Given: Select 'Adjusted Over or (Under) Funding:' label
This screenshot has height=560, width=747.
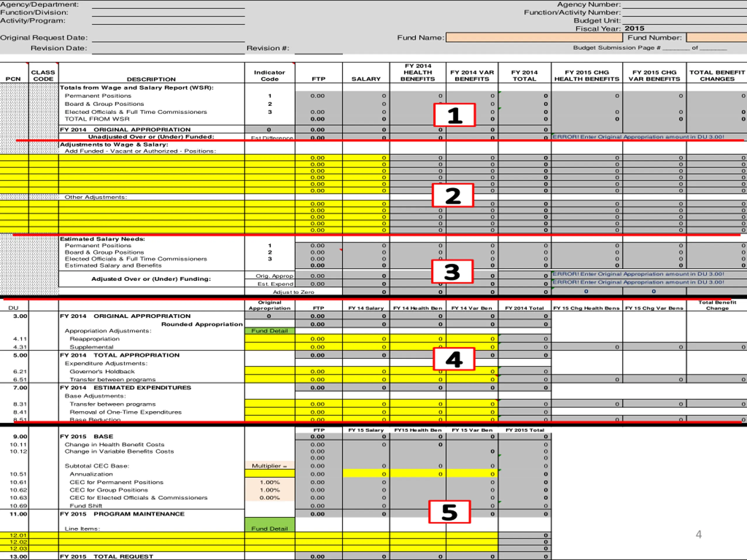Looking at the screenshot, I should (151, 279).
